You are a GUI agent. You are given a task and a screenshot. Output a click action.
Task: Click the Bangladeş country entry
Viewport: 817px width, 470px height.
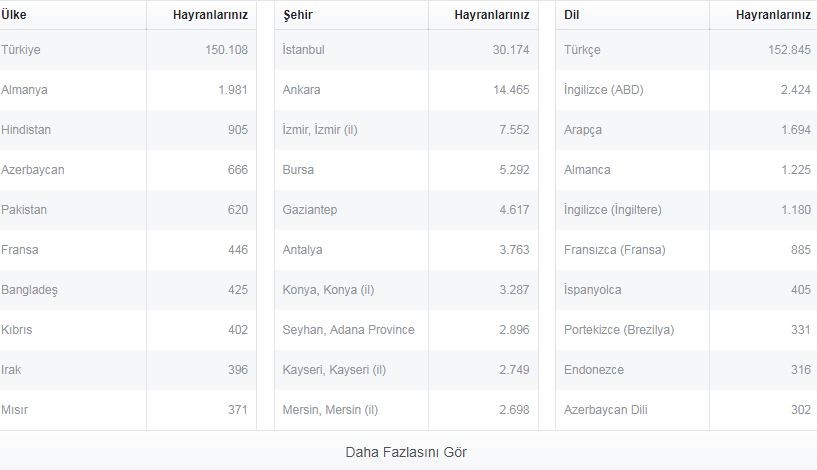[29, 290]
